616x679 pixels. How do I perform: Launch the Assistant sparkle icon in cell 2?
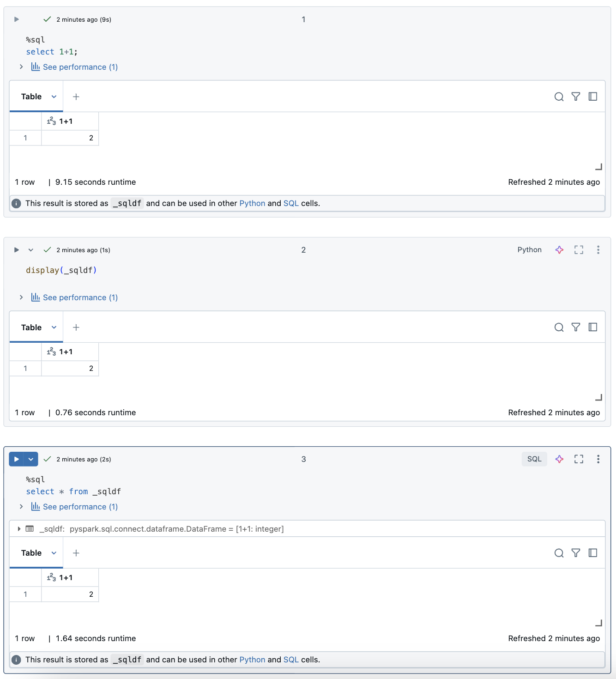(559, 249)
